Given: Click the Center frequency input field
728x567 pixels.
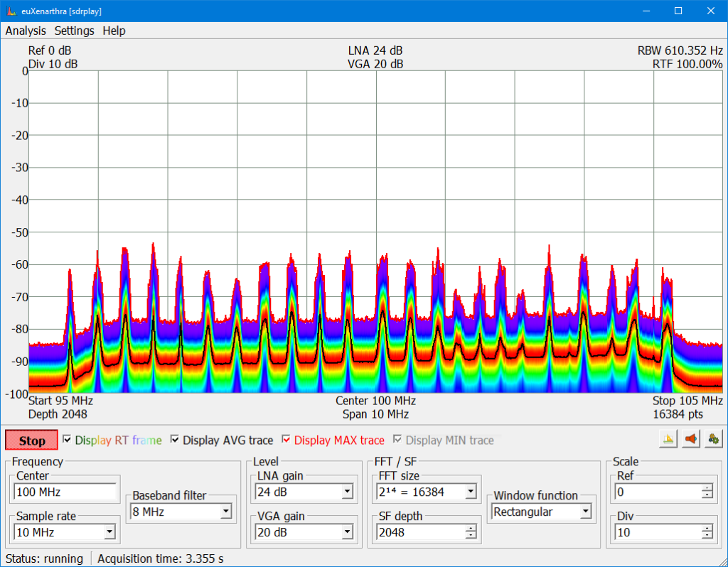Looking at the screenshot, I should pyautogui.click(x=65, y=492).
